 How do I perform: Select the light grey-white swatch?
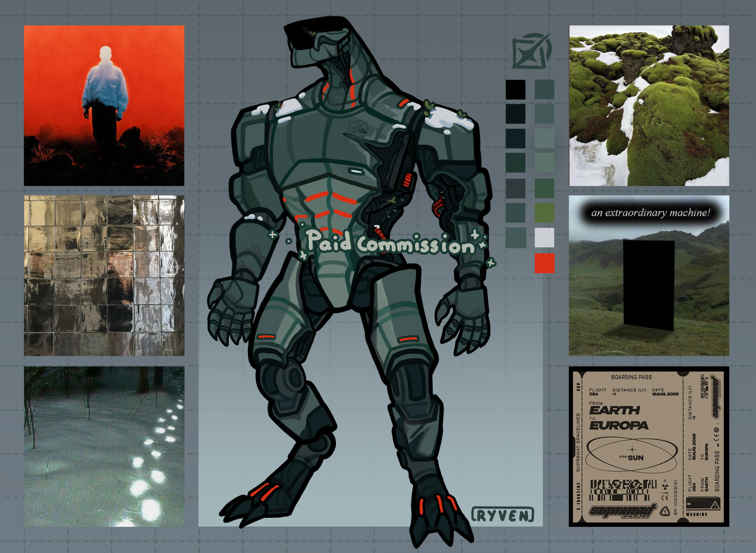(545, 237)
